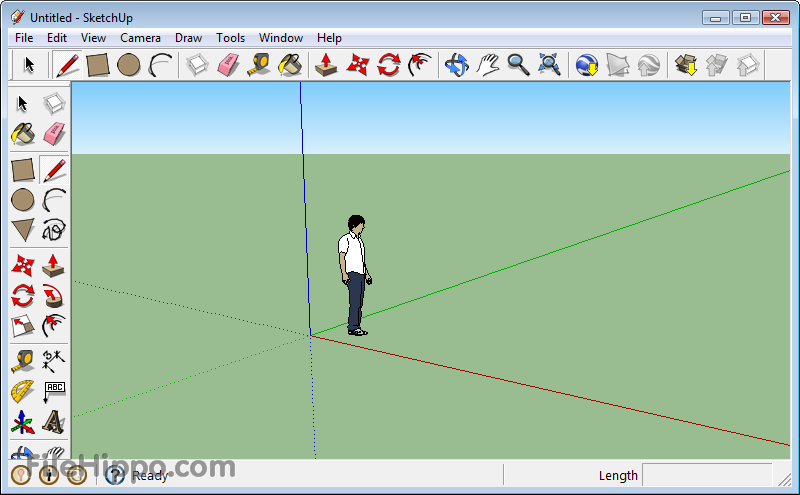Choose the Arc tool in the vertical toolbar
This screenshot has width=800, height=495.
click(x=54, y=200)
